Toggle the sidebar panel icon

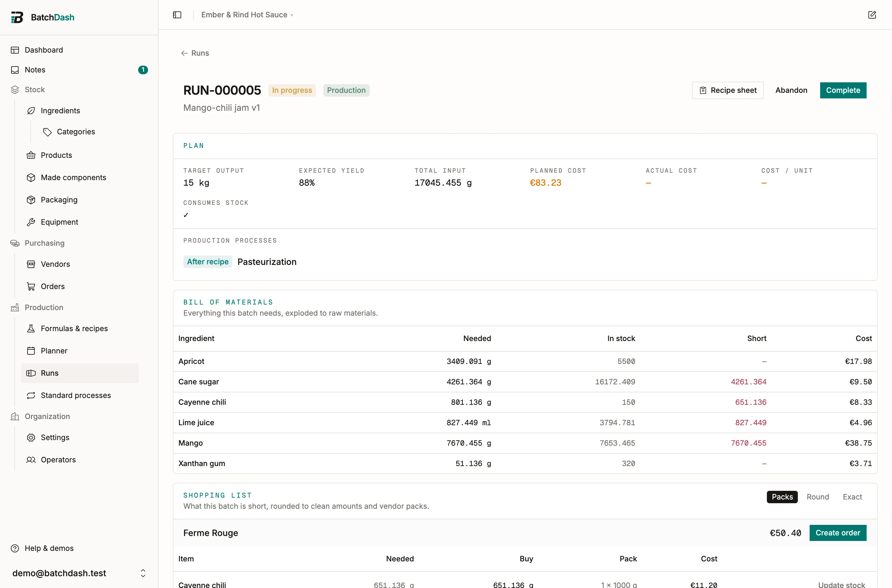[x=177, y=15]
